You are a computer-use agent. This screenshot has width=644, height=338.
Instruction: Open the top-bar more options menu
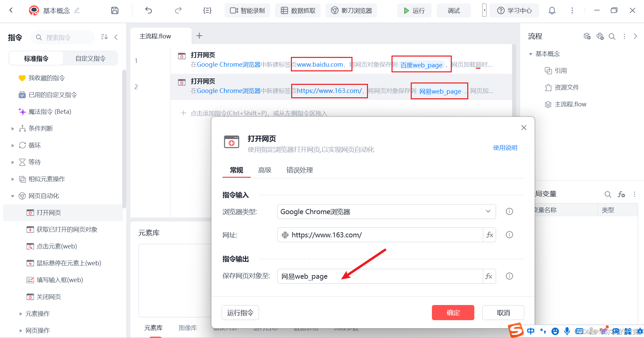tap(572, 10)
